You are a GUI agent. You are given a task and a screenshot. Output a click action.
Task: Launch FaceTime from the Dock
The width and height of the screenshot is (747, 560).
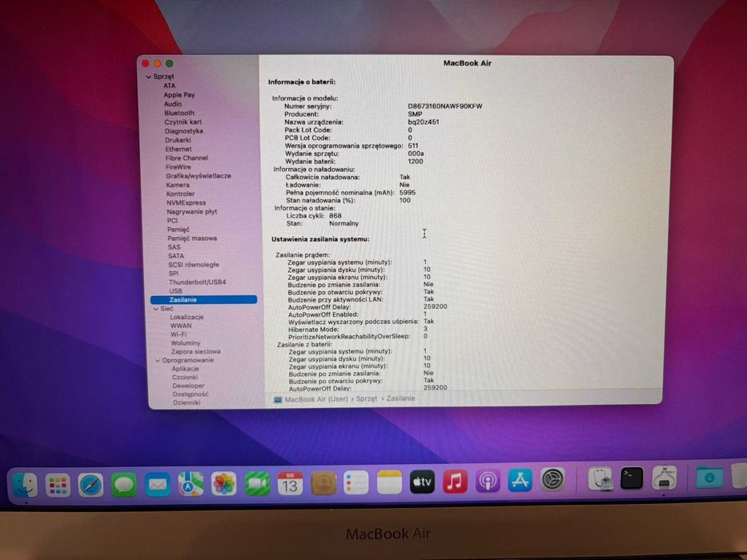pos(257,484)
